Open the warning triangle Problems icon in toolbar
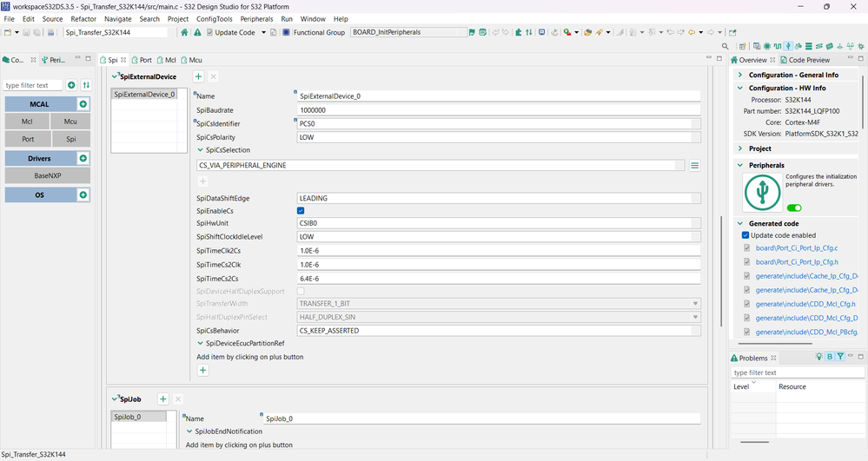The width and height of the screenshot is (868, 461). point(197,32)
